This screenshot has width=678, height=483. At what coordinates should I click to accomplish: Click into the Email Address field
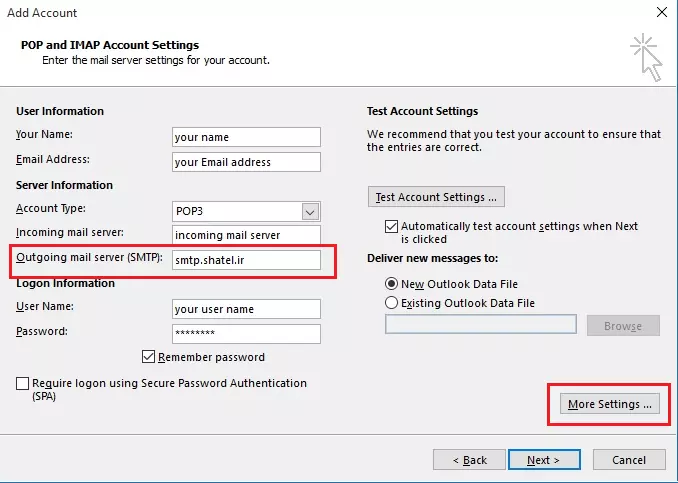point(245,162)
